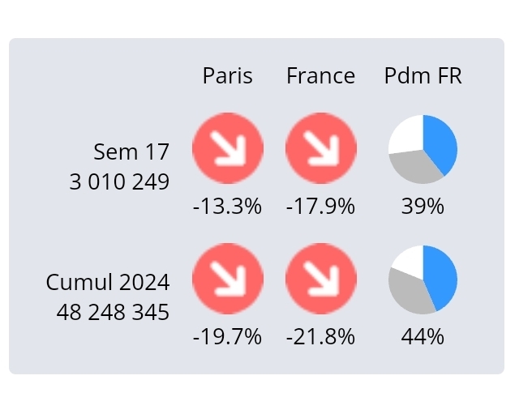Select the Pdm FR column header
Screen dimensions: 532x397
coord(423,76)
